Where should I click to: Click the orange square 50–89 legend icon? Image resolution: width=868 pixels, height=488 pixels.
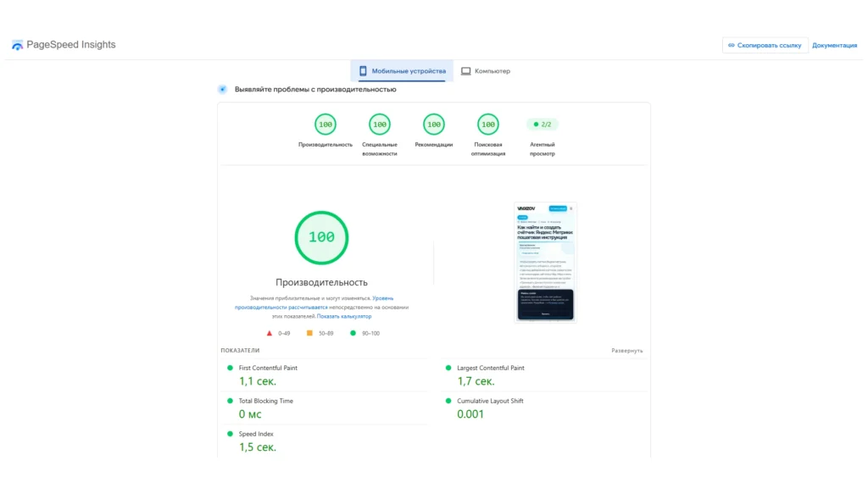pos(309,333)
